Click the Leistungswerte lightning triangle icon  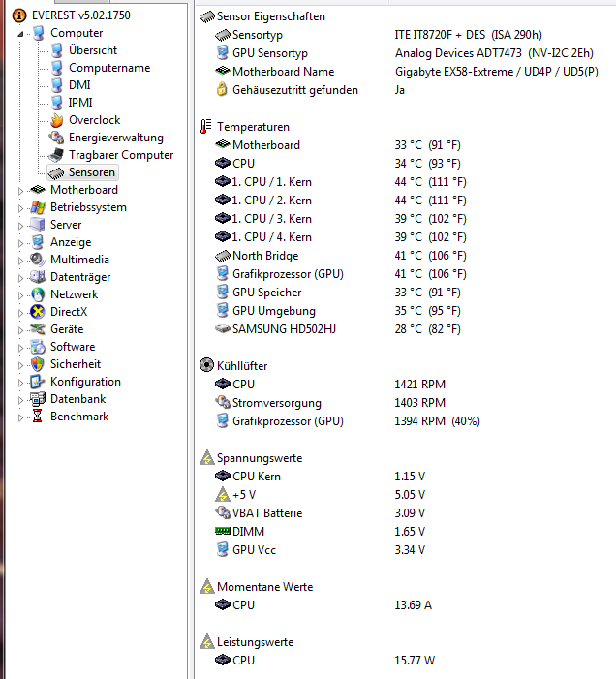pos(207,642)
